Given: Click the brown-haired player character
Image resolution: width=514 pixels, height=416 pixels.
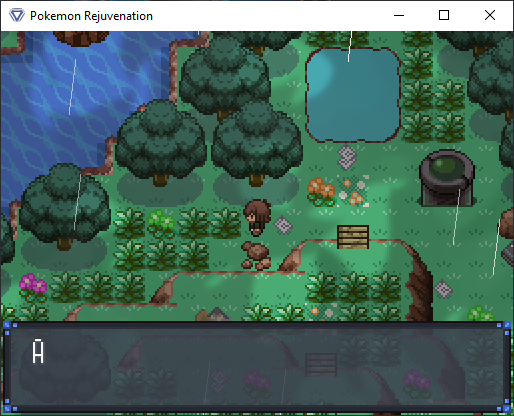Looking at the screenshot, I should pyautogui.click(x=257, y=218).
